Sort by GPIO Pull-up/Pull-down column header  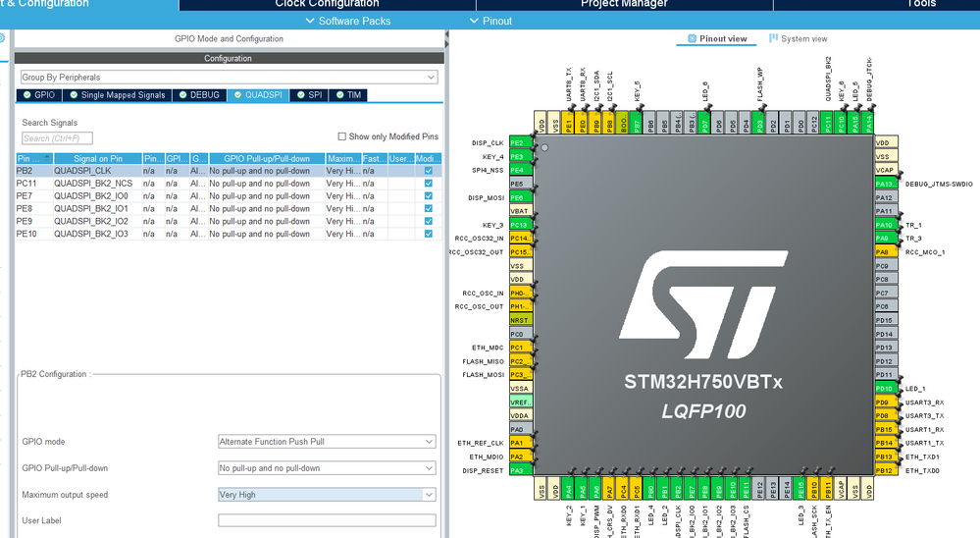pyautogui.click(x=267, y=158)
